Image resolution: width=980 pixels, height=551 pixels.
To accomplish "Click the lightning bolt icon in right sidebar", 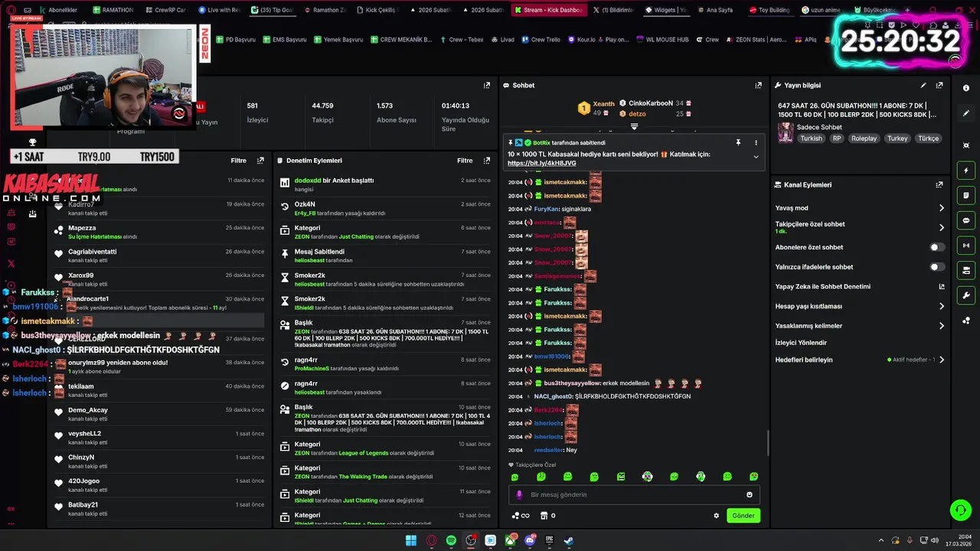I will [x=966, y=171].
